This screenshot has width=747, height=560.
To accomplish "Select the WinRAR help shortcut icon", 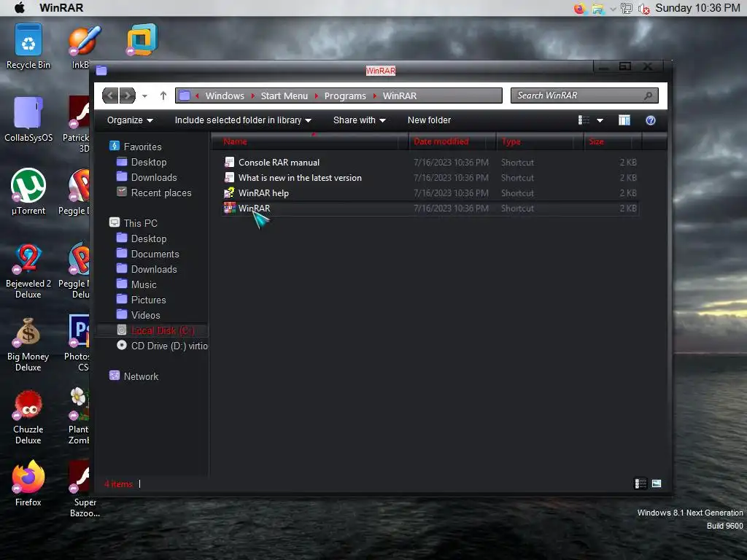I will (230, 192).
